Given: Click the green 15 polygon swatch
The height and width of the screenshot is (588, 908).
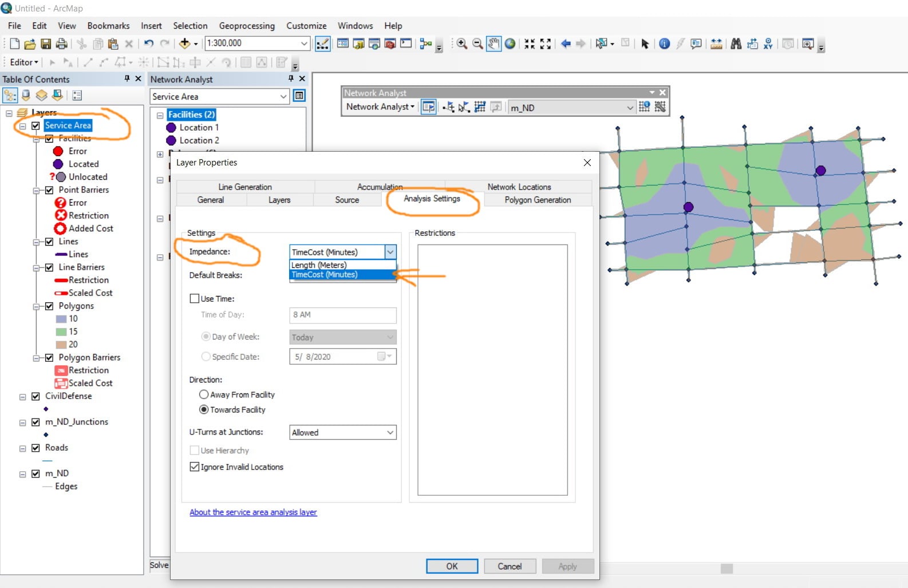Looking at the screenshot, I should 61,332.
